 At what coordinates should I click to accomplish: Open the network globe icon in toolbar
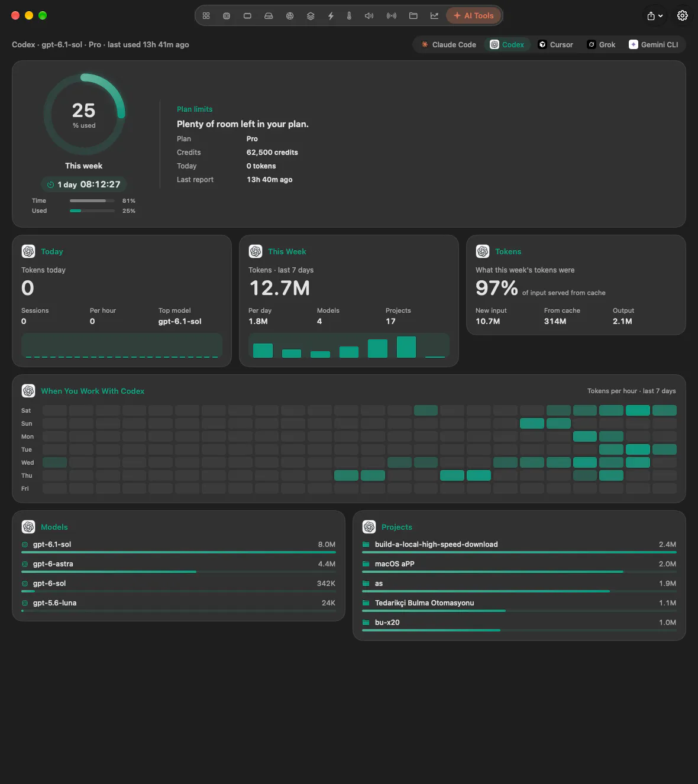(290, 16)
